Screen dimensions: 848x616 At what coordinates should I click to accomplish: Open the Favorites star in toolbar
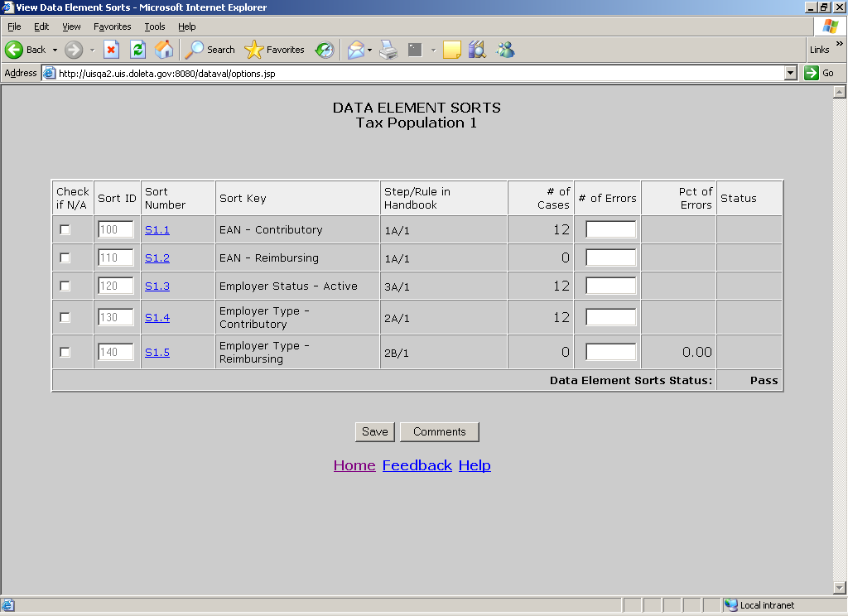coord(276,50)
